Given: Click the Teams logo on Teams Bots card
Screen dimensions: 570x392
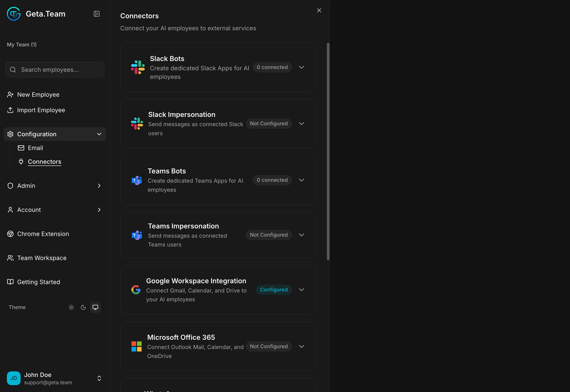Looking at the screenshot, I should coord(137,180).
